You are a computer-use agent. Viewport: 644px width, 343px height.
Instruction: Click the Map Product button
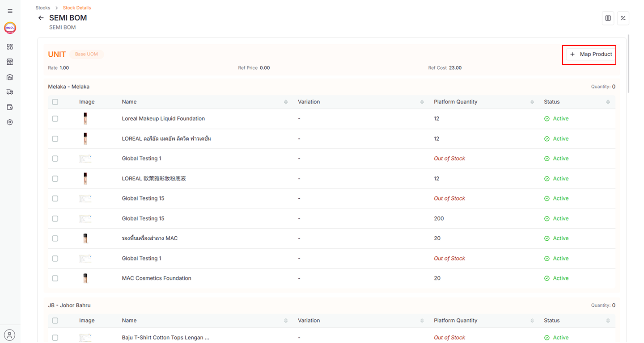pyautogui.click(x=591, y=54)
